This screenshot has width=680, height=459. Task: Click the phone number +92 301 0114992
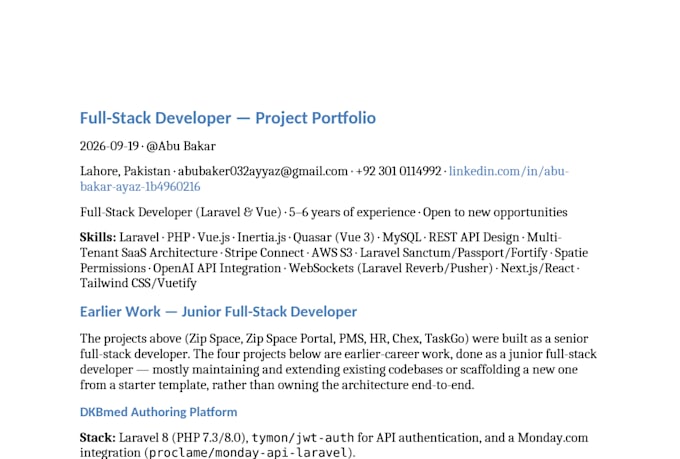398,171
